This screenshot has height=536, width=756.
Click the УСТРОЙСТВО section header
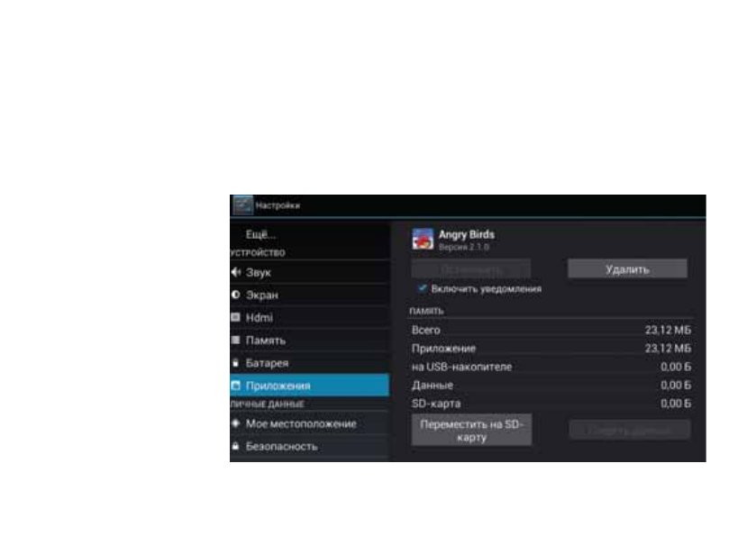pos(258,252)
